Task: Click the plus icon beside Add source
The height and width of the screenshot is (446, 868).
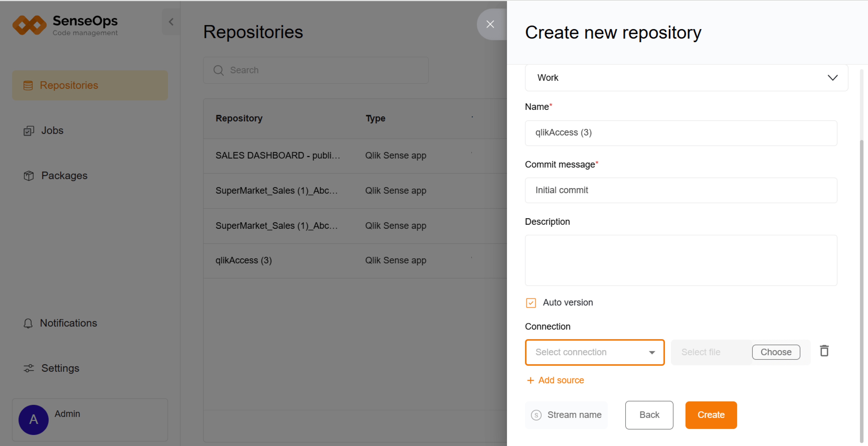Action: [530, 380]
